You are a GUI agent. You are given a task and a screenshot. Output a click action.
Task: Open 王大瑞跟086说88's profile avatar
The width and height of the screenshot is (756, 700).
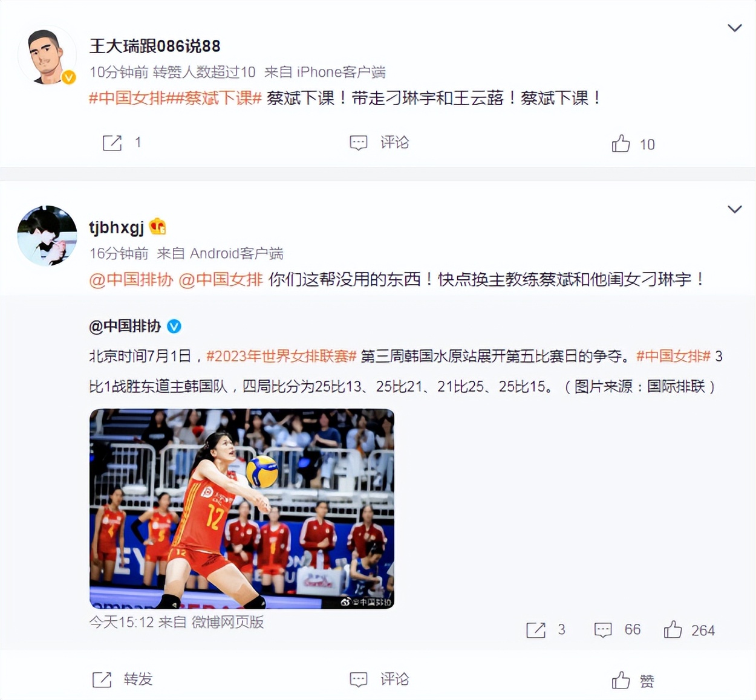(47, 55)
